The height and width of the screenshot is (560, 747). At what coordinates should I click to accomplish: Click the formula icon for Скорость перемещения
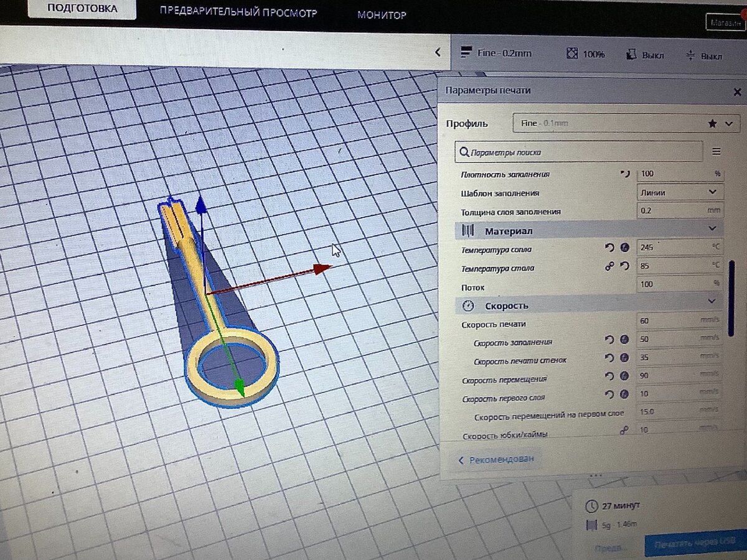624,376
